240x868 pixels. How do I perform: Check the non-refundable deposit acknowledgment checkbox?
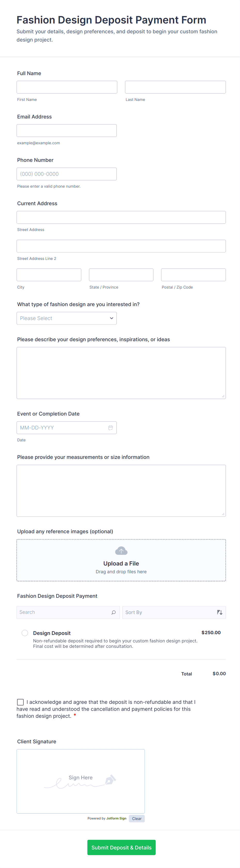coord(20,702)
